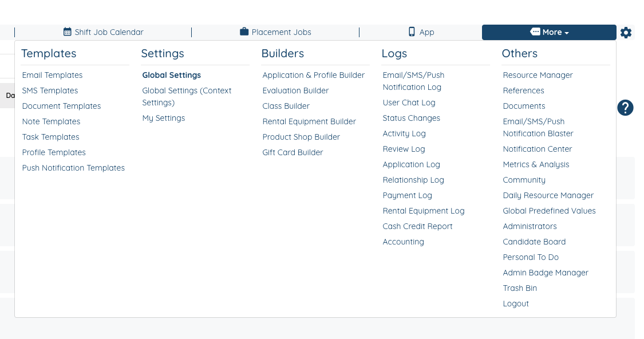Collapse the More dropdown menu

pos(549,32)
